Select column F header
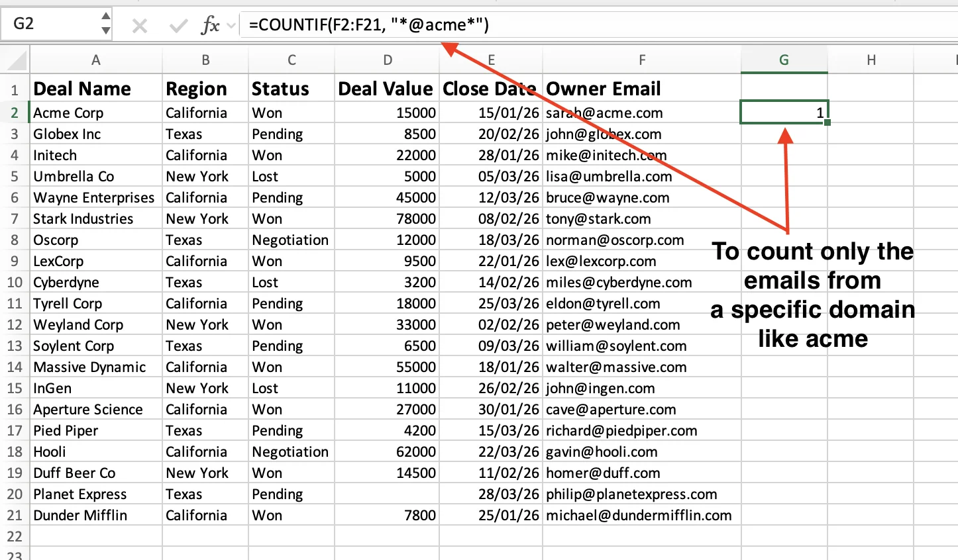This screenshot has width=958, height=560. tap(642, 60)
